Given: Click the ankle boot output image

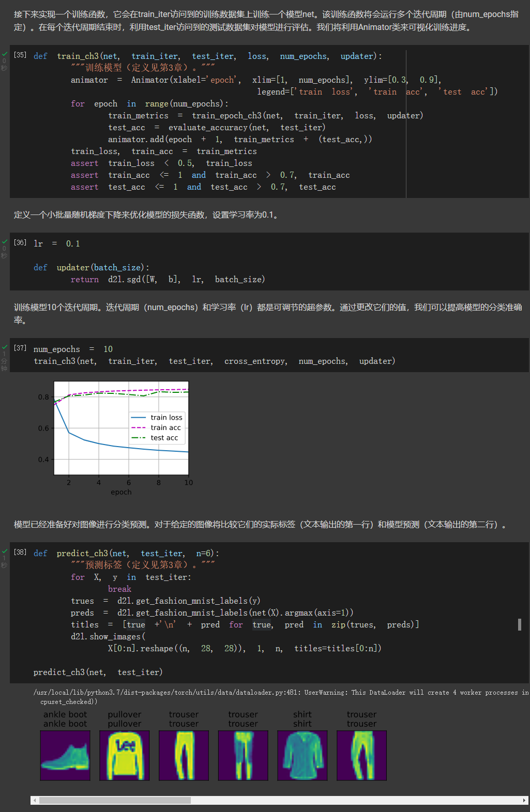Looking at the screenshot, I should (x=65, y=755).
